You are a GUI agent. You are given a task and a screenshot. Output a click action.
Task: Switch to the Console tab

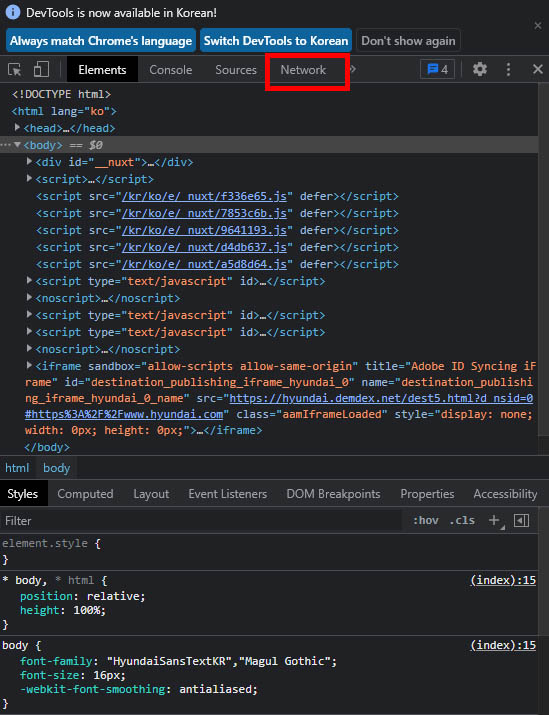coord(171,70)
